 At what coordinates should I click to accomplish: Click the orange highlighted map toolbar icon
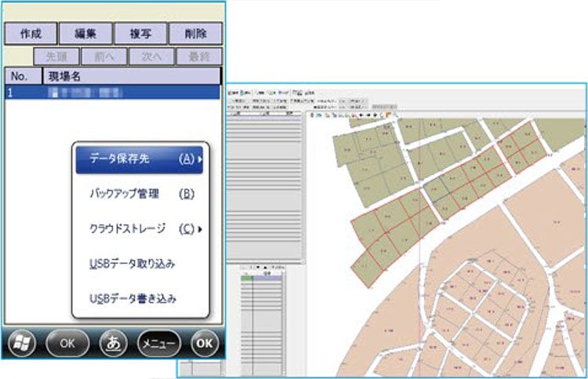click(x=387, y=115)
